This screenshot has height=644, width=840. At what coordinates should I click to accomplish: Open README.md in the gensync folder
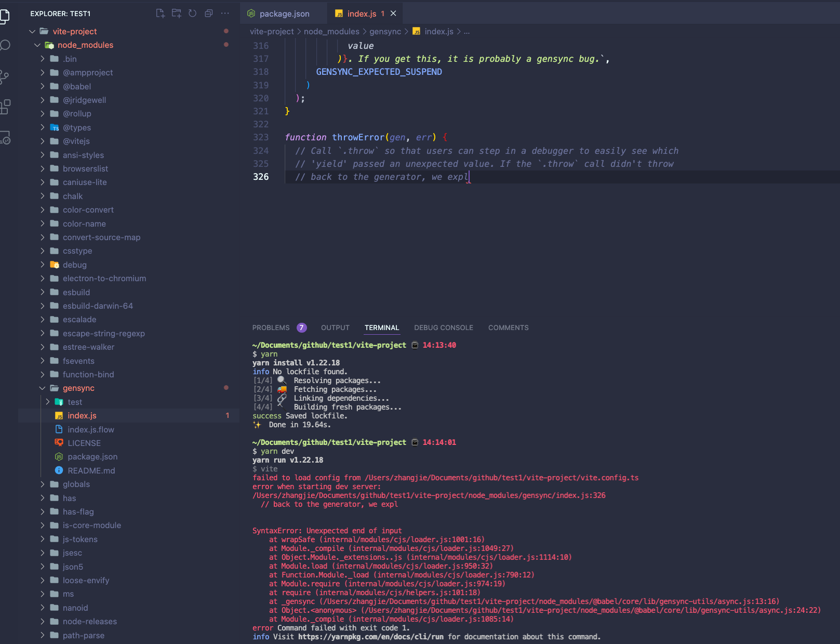[x=91, y=470]
